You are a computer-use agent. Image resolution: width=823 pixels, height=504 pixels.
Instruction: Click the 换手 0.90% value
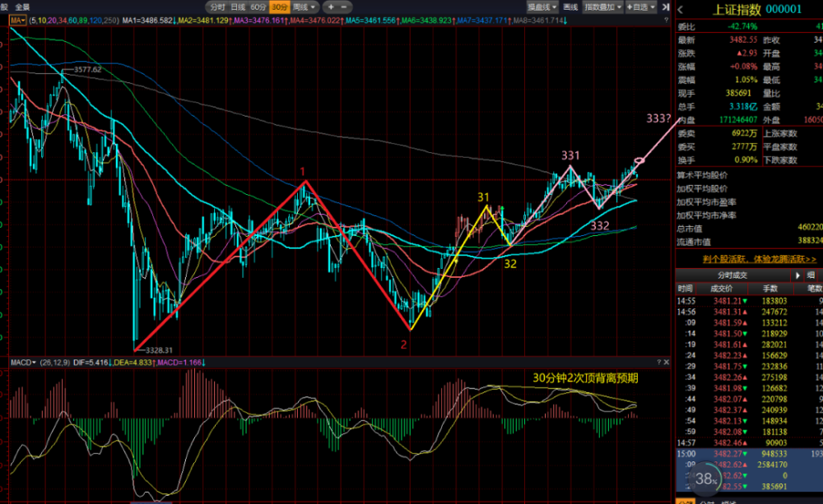click(x=746, y=160)
